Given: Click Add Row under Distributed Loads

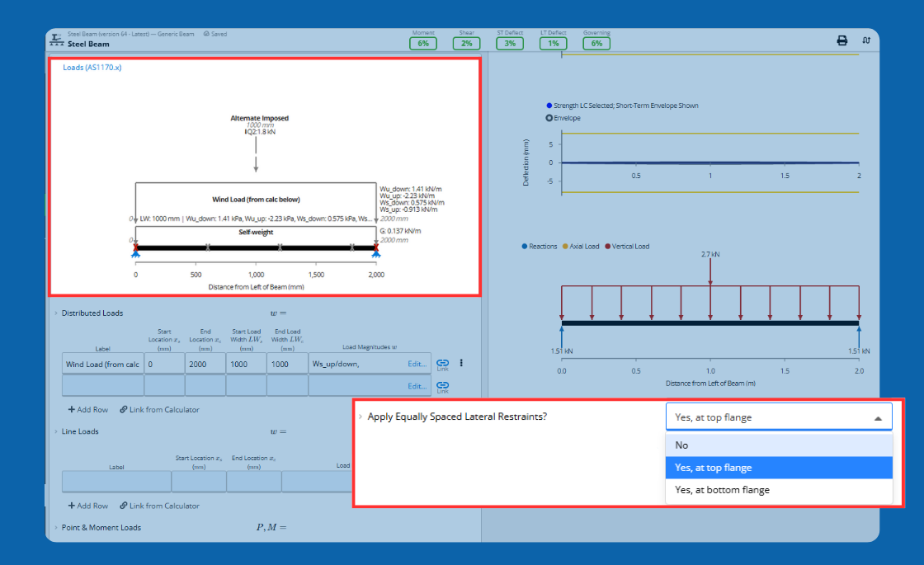Looking at the screenshot, I should click(87, 409).
